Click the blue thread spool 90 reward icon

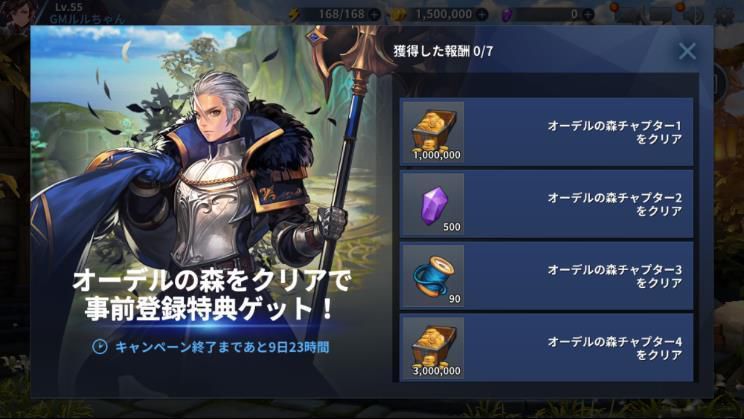point(433,276)
